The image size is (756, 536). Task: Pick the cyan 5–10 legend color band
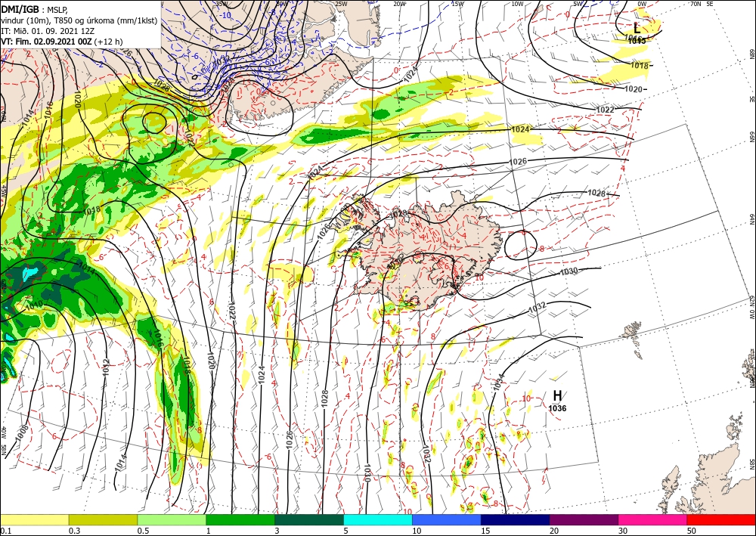[378, 519]
